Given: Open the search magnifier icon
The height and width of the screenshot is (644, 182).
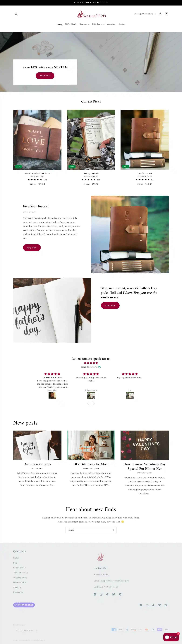Looking at the screenshot, I should point(16,14).
